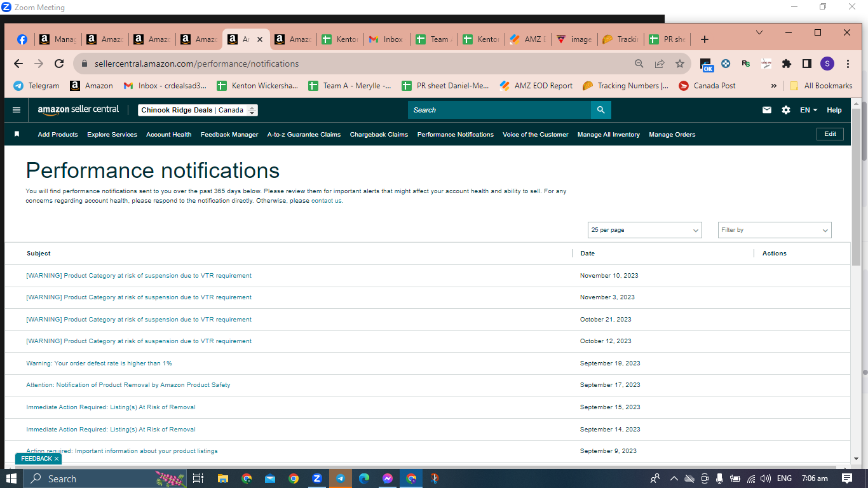Show hidden system tray icons

674,478
